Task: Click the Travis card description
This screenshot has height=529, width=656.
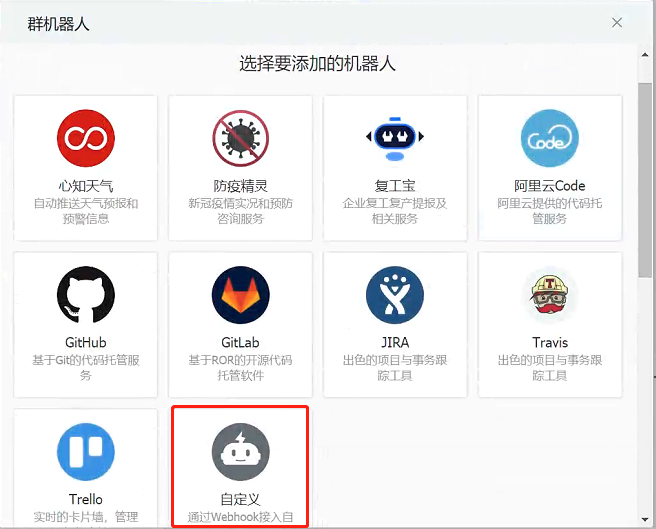Action: click(x=550, y=368)
